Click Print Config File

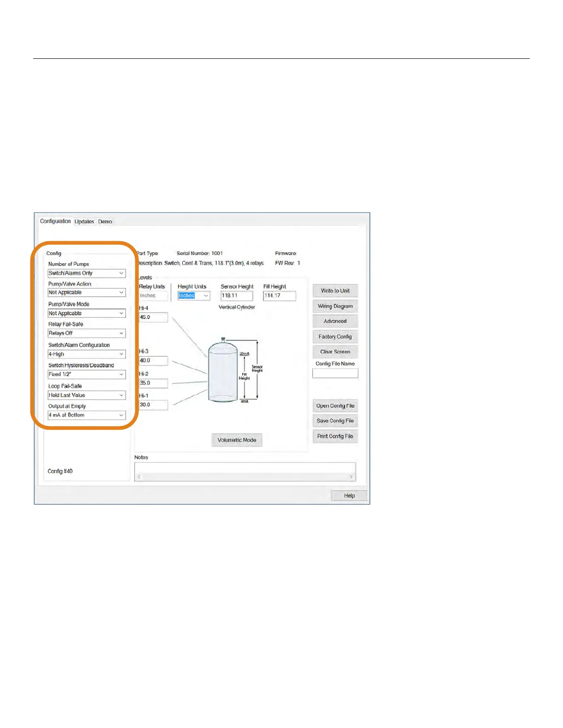click(x=335, y=437)
